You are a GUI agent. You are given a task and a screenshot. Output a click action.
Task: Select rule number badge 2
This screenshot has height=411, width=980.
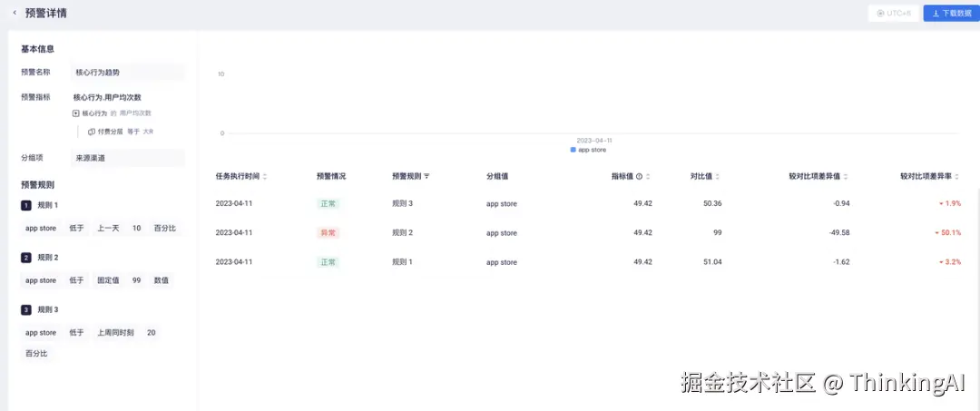point(25,258)
